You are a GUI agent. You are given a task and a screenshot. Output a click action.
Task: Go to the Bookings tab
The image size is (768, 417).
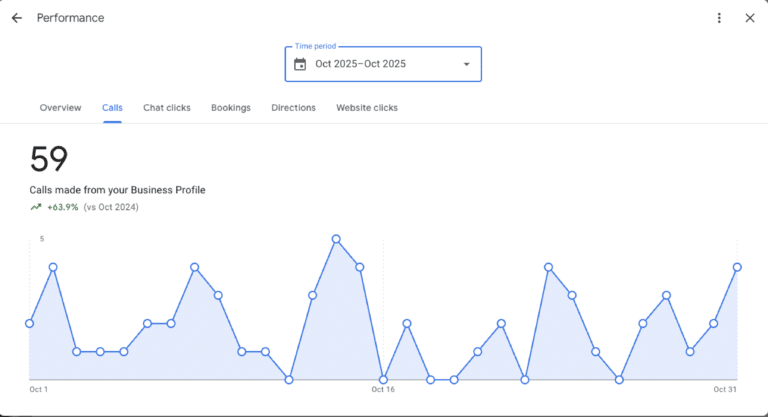pos(231,108)
